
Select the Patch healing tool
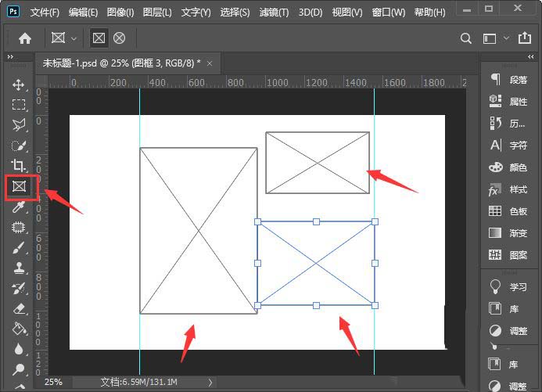(19, 227)
